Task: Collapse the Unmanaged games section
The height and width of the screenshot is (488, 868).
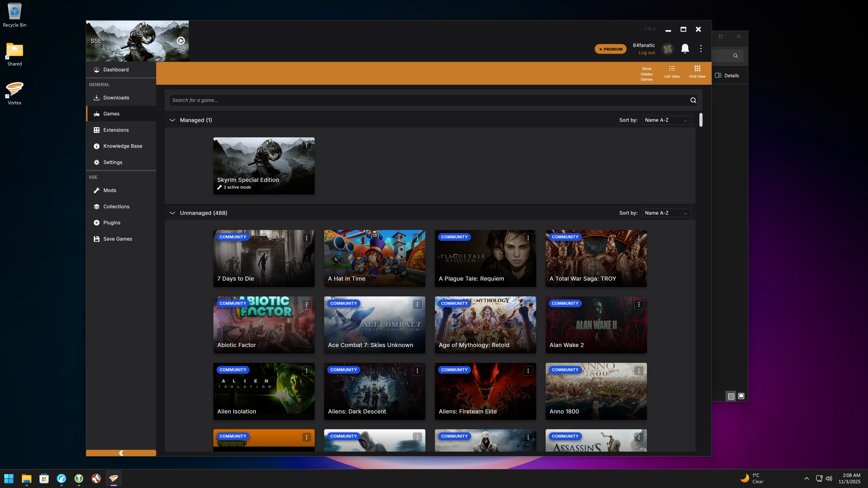Action: pyautogui.click(x=172, y=213)
